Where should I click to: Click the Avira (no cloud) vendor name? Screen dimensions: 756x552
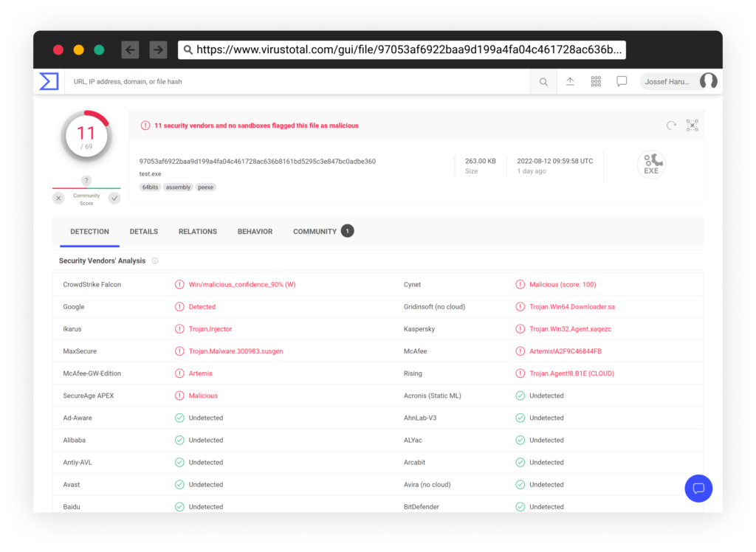pyautogui.click(x=427, y=485)
